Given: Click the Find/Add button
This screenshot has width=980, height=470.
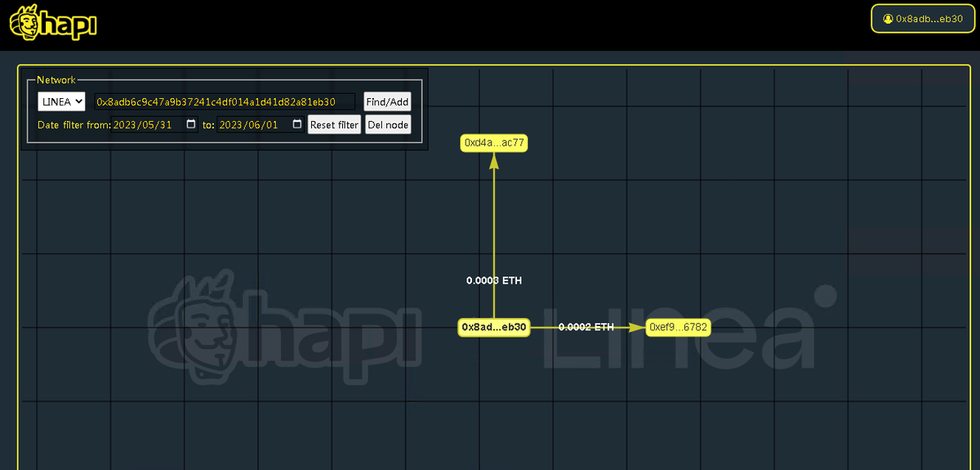Looking at the screenshot, I should (387, 101).
